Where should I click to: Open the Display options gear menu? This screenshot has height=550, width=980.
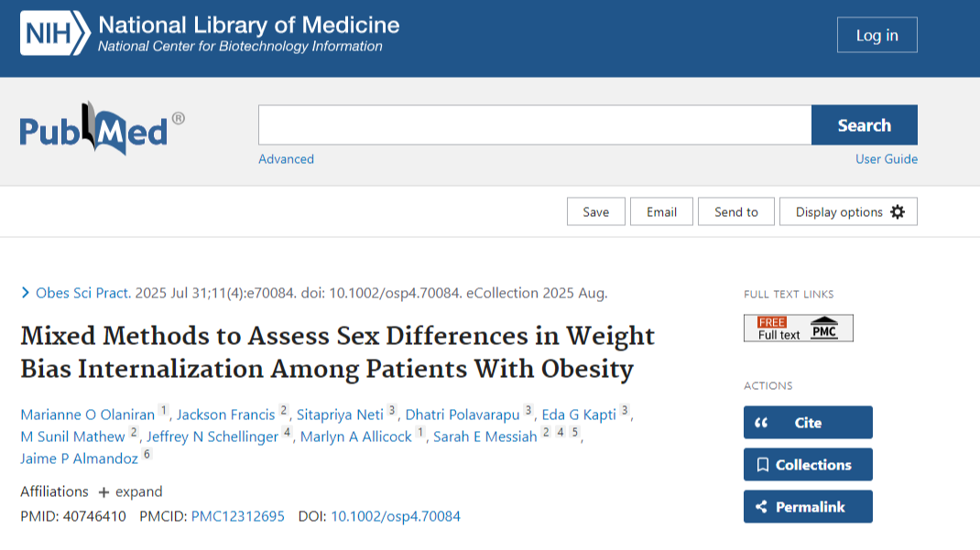848,211
